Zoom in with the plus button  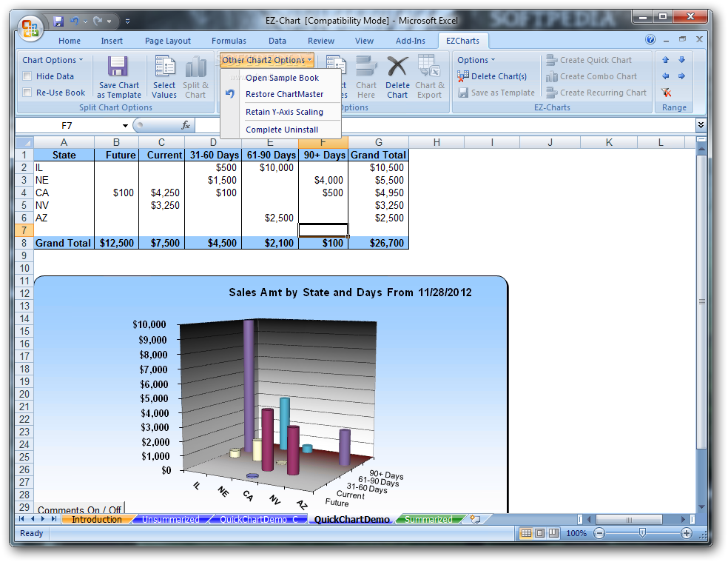click(x=687, y=533)
